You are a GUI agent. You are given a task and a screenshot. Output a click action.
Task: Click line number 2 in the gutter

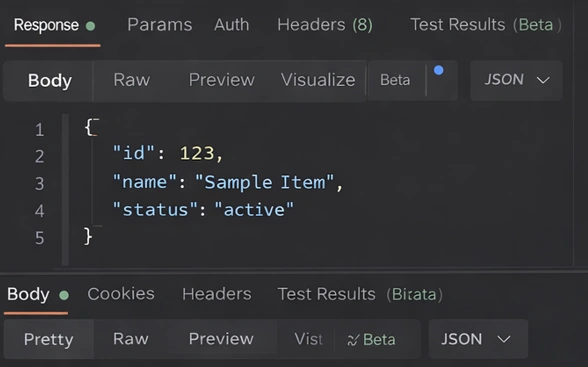39,156
